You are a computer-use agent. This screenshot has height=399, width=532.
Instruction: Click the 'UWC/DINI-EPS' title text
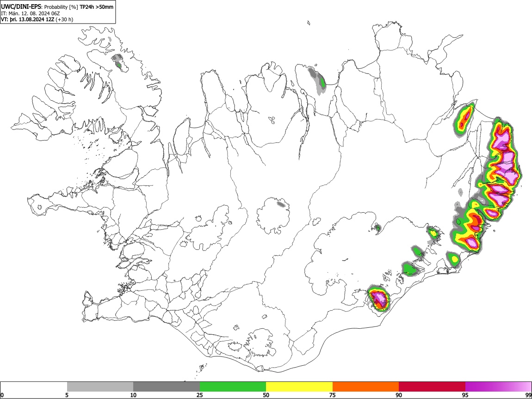[x=21, y=6]
